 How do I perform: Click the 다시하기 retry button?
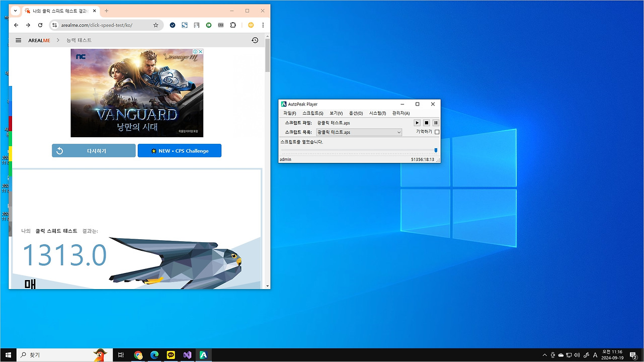(x=94, y=151)
